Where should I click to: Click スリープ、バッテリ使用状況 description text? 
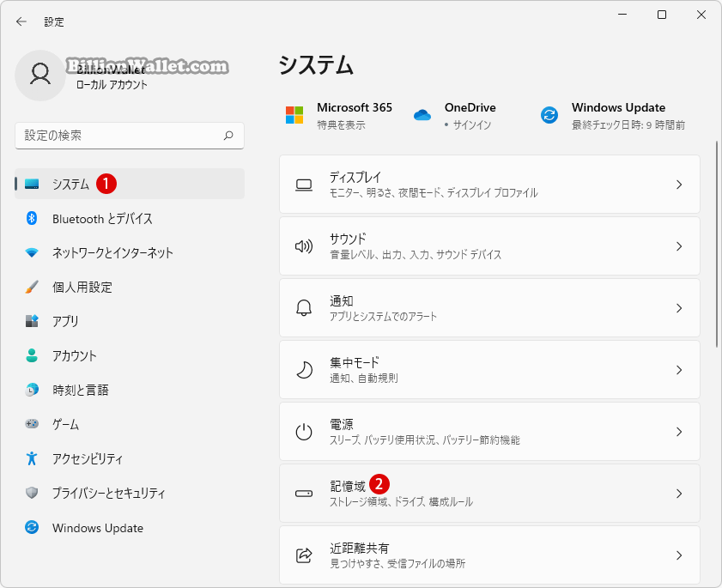[x=425, y=440]
